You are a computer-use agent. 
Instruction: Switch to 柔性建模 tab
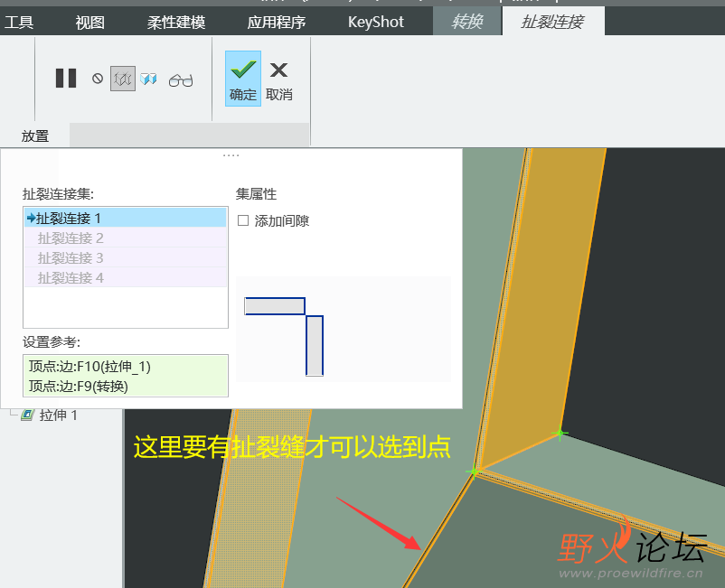tap(176, 23)
